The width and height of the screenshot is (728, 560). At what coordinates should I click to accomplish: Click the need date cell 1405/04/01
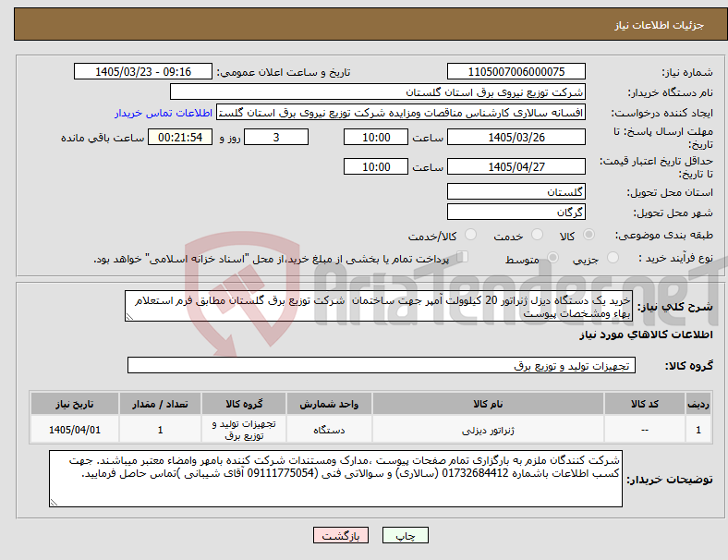(x=74, y=430)
